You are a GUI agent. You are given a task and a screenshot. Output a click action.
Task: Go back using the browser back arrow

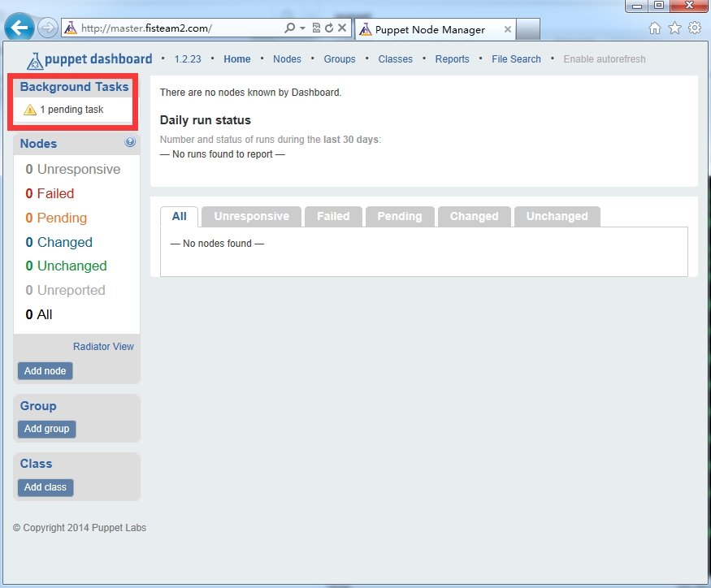[19, 28]
